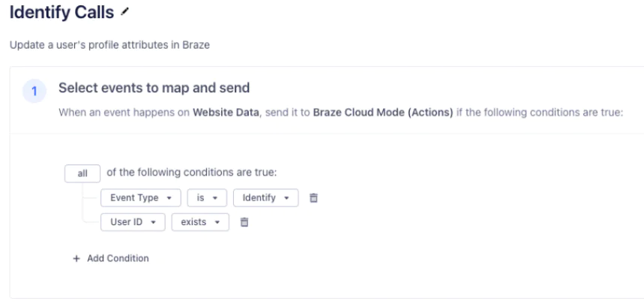Open the "exists" operator dropdown
Image resolution: width=644 pixels, height=307 pixels.
click(199, 222)
